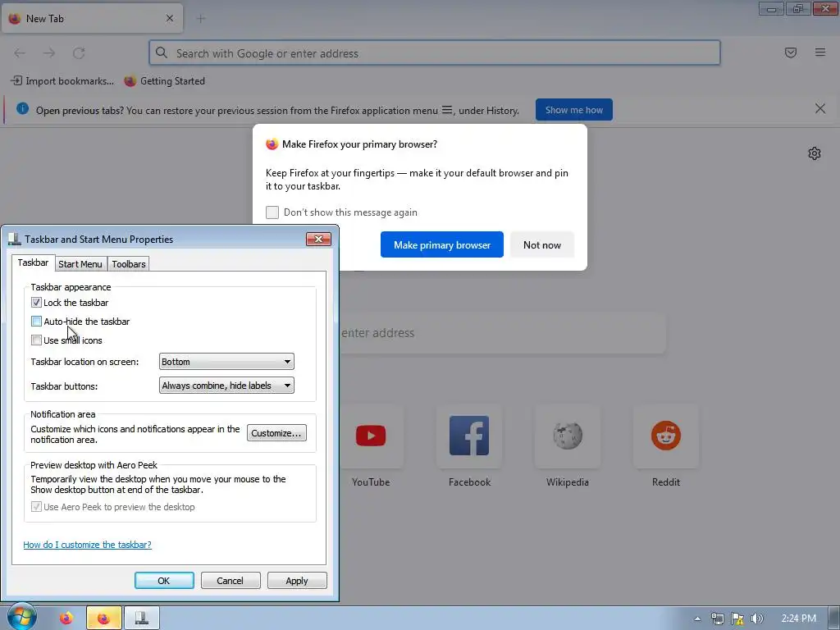Click OK in Taskbar Properties
The image size is (840, 630).
pos(164,581)
